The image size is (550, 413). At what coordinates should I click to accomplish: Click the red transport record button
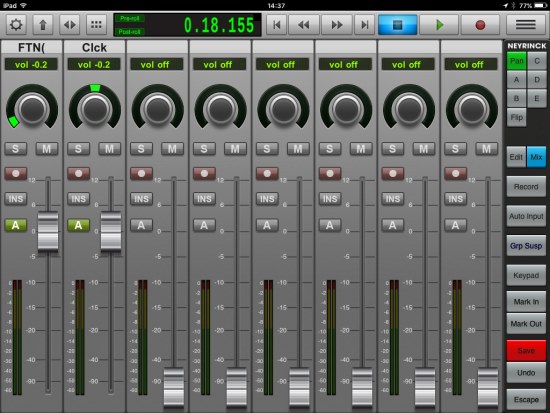pyautogui.click(x=480, y=25)
